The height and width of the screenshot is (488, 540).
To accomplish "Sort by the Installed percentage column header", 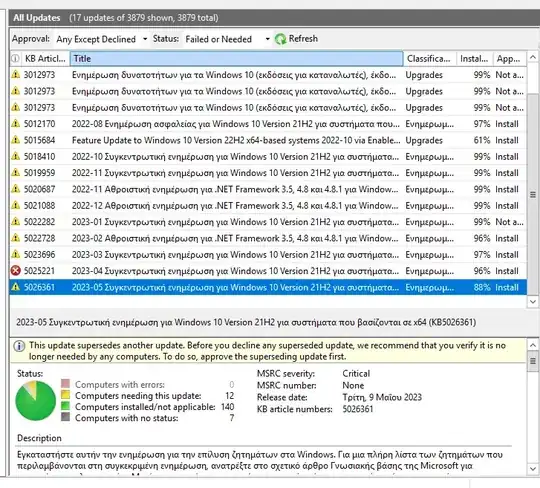I will pyautogui.click(x=475, y=59).
